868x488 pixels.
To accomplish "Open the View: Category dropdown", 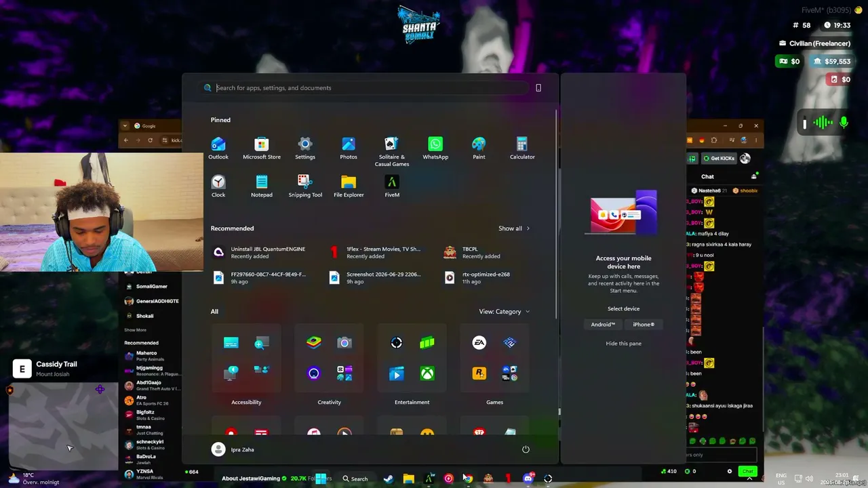I will [x=505, y=312].
